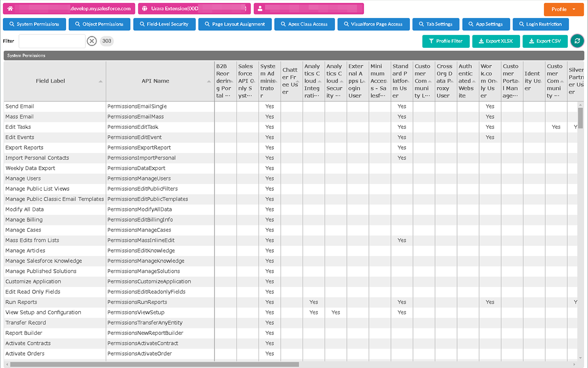588x368 pixels.
Task: Click PermissionsTransferAnyEntity API name cell
Action: 160,323
